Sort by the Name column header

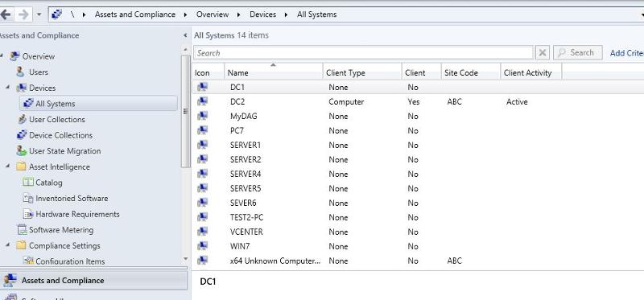(274, 72)
